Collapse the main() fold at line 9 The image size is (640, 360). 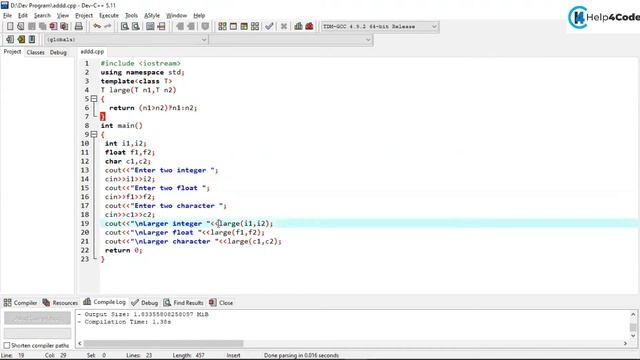[x=94, y=134]
